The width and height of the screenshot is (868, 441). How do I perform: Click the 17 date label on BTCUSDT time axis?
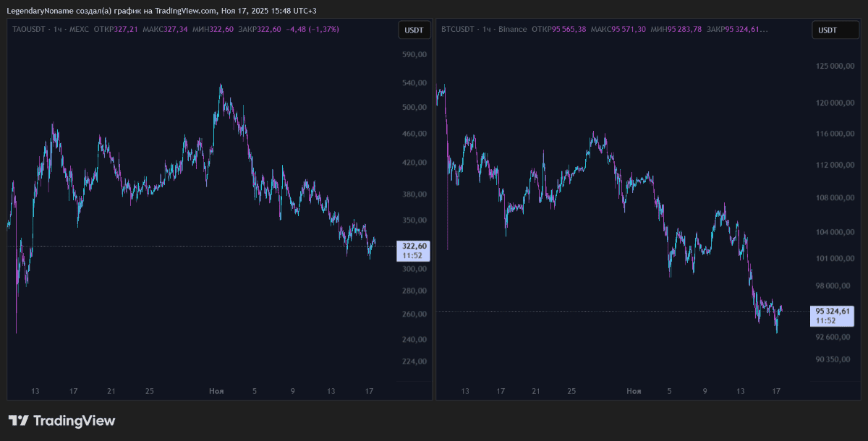click(776, 391)
